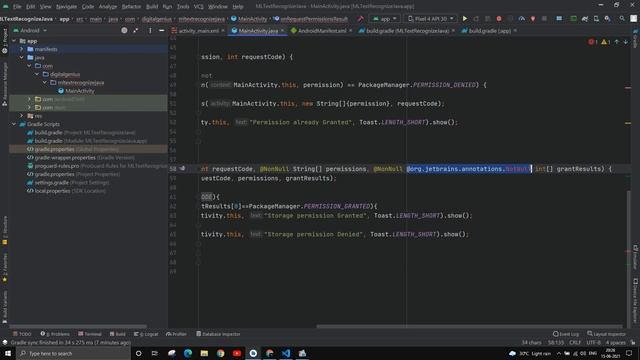
Task: Go to previous highlighted error arrow
Action: point(617,42)
